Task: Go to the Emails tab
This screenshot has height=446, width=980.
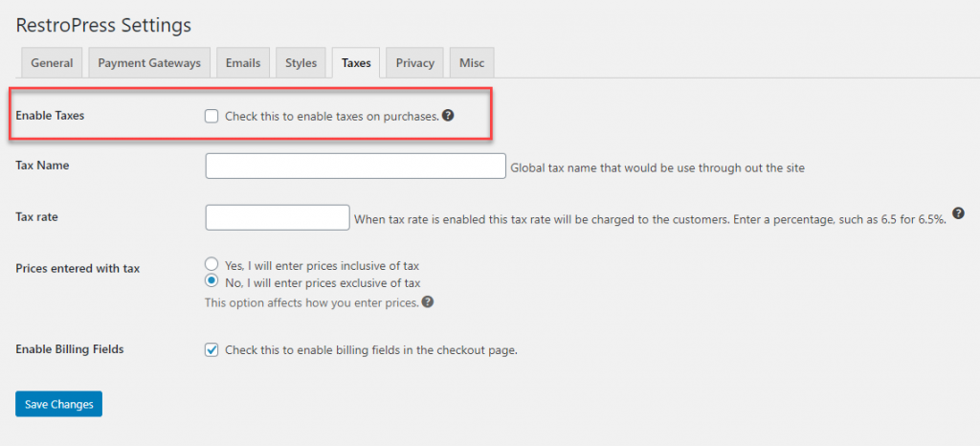Action: tap(243, 62)
